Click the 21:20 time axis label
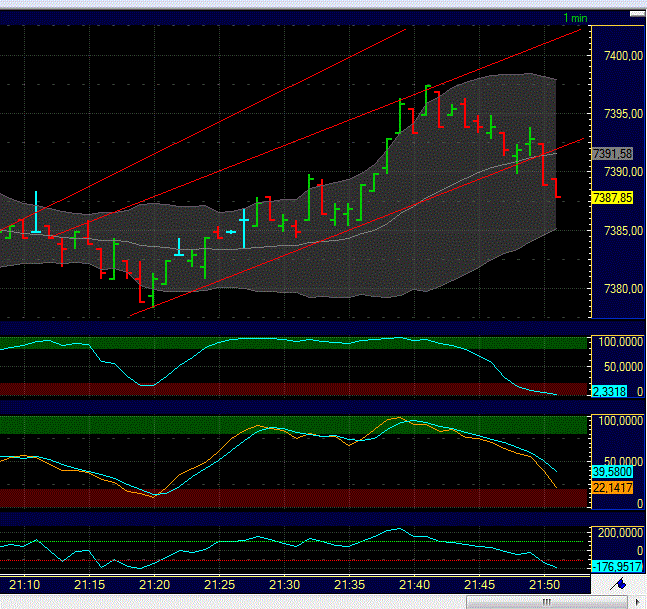Viewport: 647px width, 609px height. coord(155,585)
